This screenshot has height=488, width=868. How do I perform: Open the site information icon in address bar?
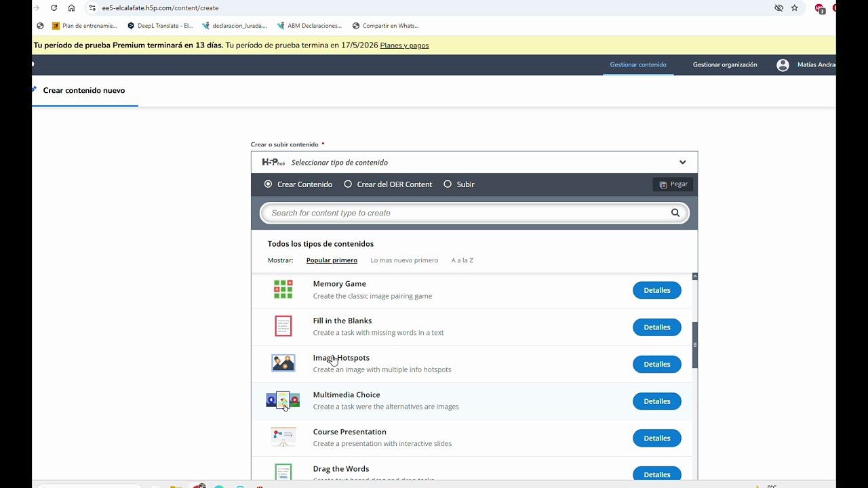tap(92, 8)
